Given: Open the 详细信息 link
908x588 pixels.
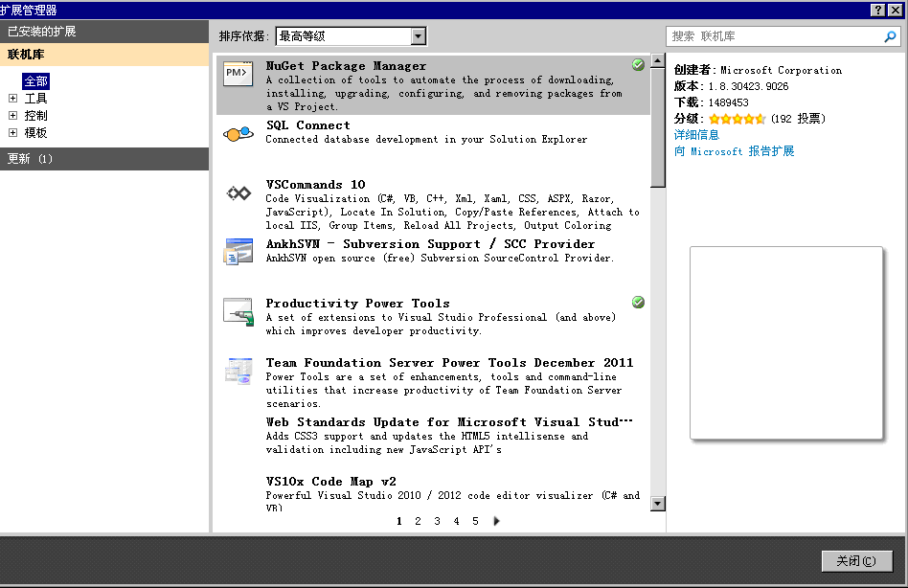Looking at the screenshot, I should pyautogui.click(x=696, y=135).
